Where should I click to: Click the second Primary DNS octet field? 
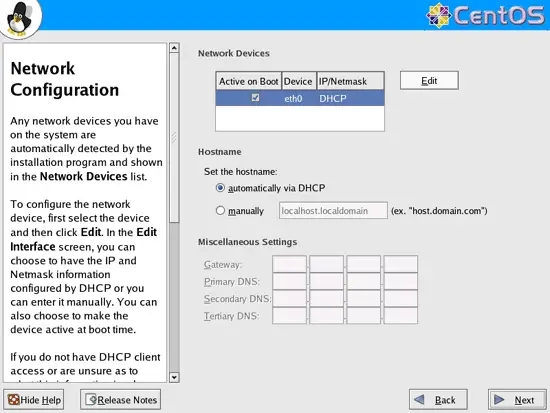(327, 281)
